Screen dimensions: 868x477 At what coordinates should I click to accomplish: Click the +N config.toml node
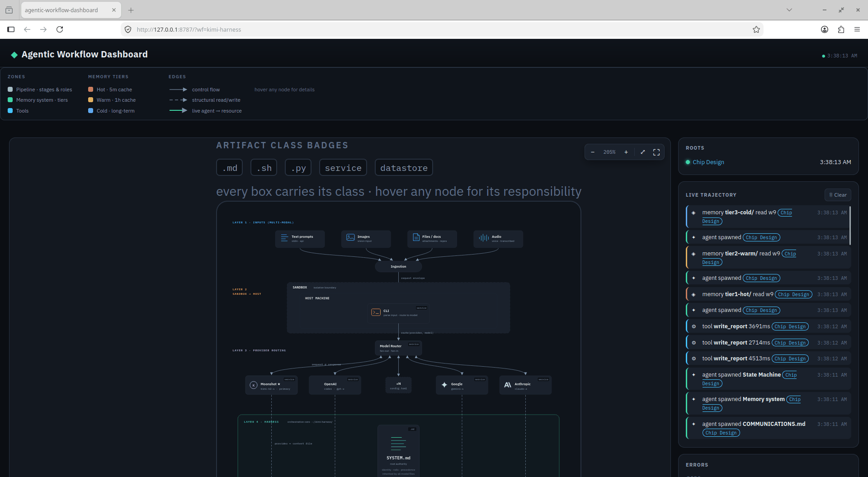(x=398, y=385)
